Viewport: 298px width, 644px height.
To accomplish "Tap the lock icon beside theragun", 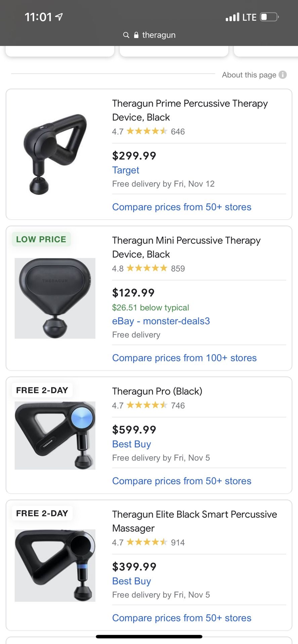I will click(x=136, y=35).
